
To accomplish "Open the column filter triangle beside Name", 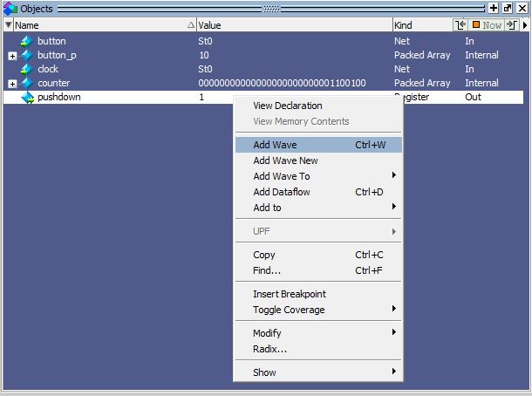I will tap(9, 24).
